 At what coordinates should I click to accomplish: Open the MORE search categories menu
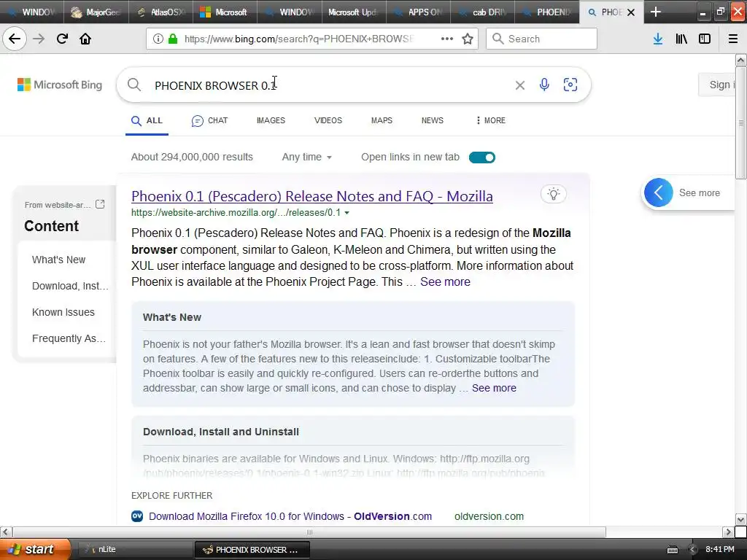(491, 120)
